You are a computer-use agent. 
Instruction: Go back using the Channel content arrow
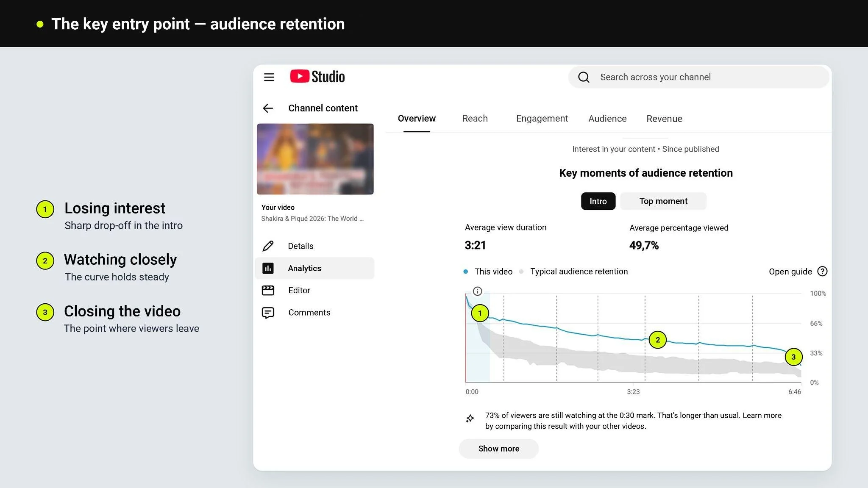click(268, 108)
